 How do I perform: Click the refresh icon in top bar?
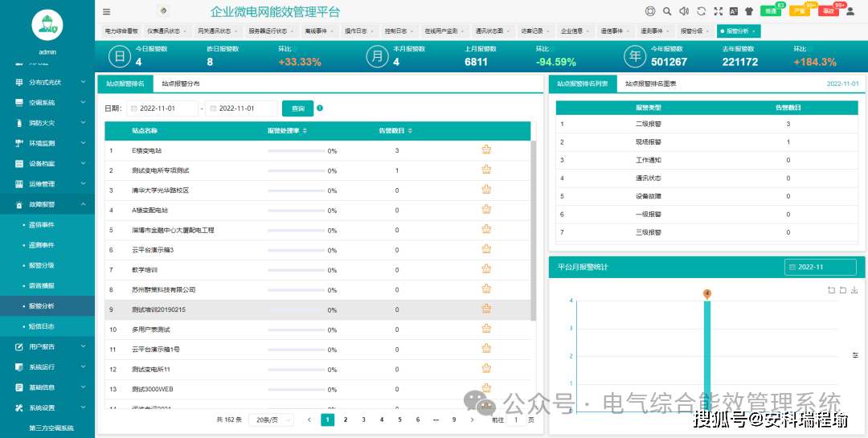(x=702, y=12)
